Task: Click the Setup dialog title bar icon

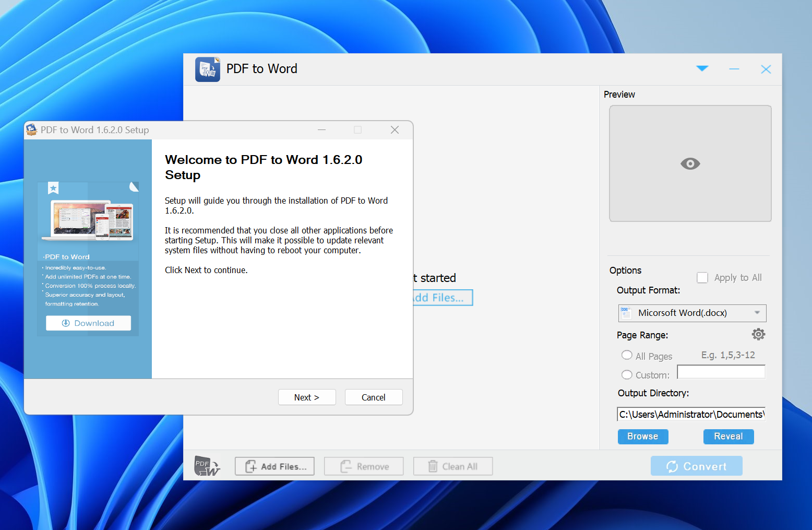Action: click(32, 129)
